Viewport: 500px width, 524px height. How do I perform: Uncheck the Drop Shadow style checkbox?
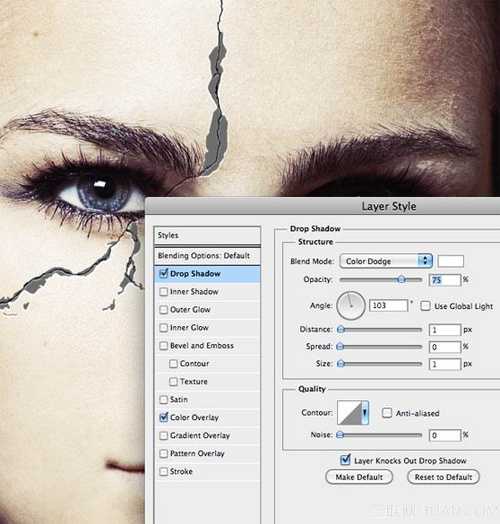click(163, 274)
